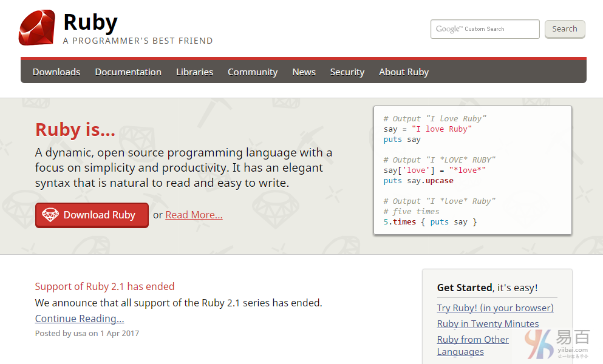The height and width of the screenshot is (364, 603).
Task: Follow the Read More... link
Action: [x=194, y=215]
